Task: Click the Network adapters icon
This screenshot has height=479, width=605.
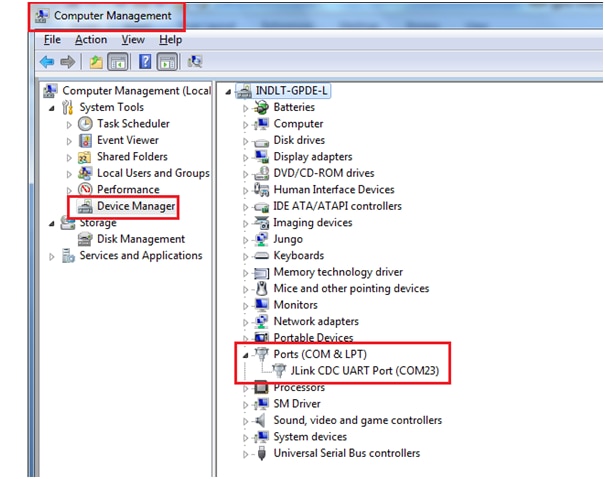Action: (261, 322)
